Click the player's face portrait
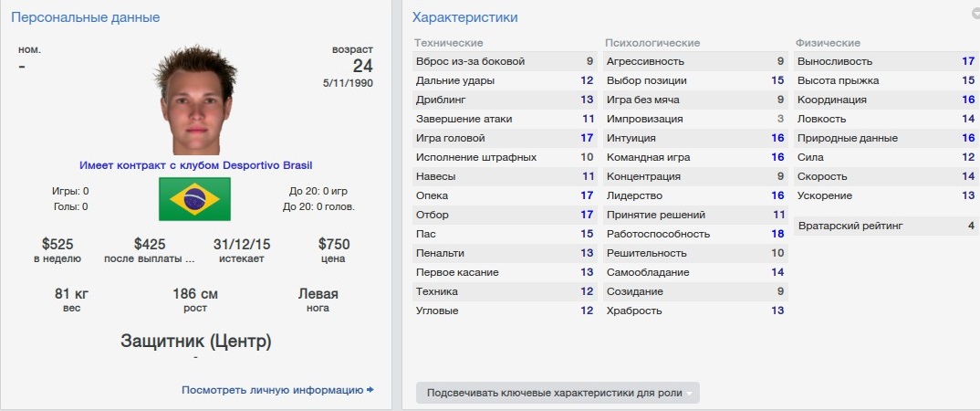This screenshot has height=411, width=980. [194, 102]
